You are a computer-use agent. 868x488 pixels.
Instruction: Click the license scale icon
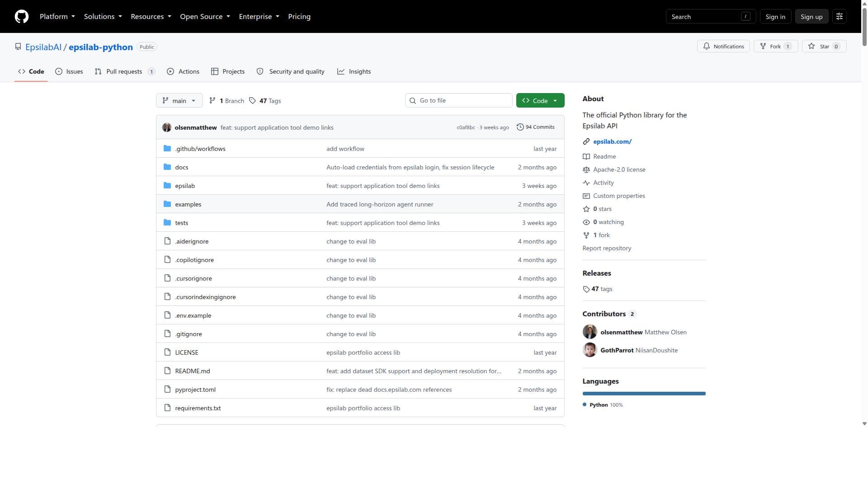pos(586,170)
